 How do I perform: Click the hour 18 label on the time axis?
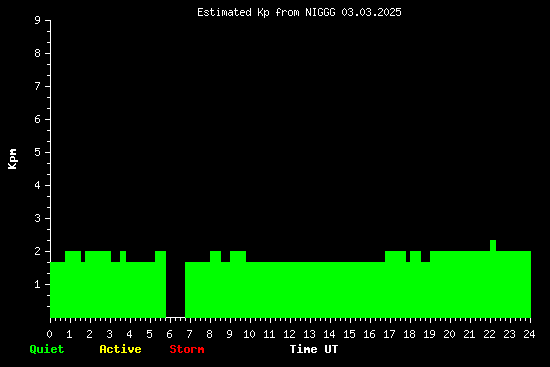coord(409,334)
